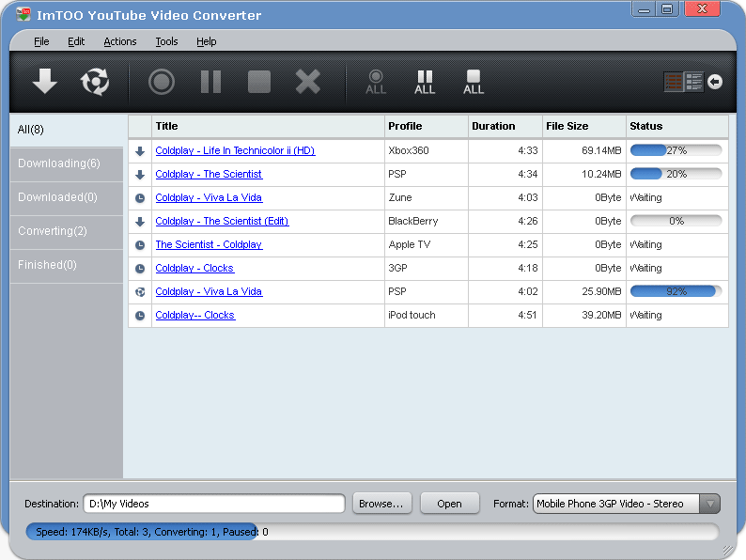746x560 pixels.
Task: Click the Stop square toolbar icon
Action: (x=259, y=82)
